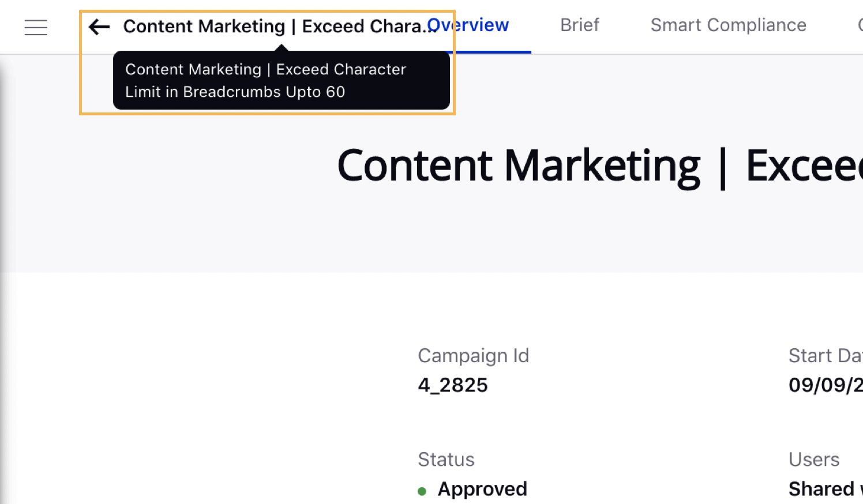The height and width of the screenshot is (504, 863).
Task: Select the campaign id value 4_2825
Action: pos(453,385)
